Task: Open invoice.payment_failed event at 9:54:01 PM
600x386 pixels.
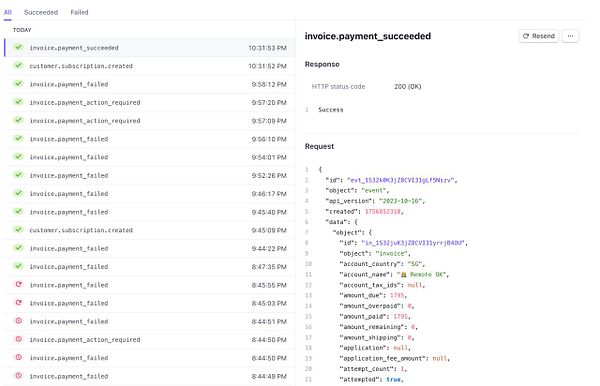Action: [150, 157]
